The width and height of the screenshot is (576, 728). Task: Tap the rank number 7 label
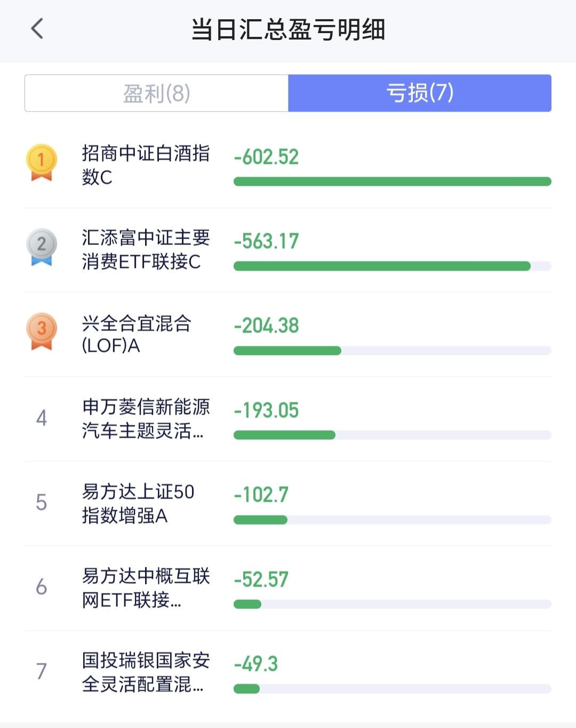tap(42, 671)
